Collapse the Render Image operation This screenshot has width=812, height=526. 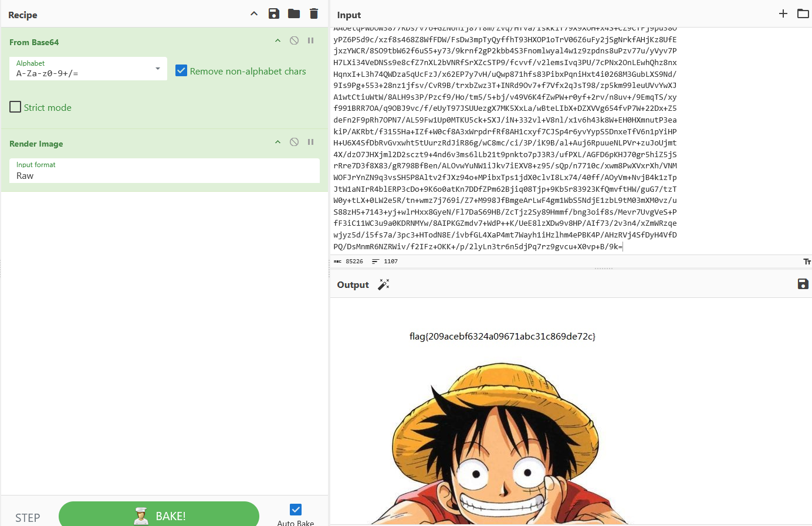click(278, 142)
